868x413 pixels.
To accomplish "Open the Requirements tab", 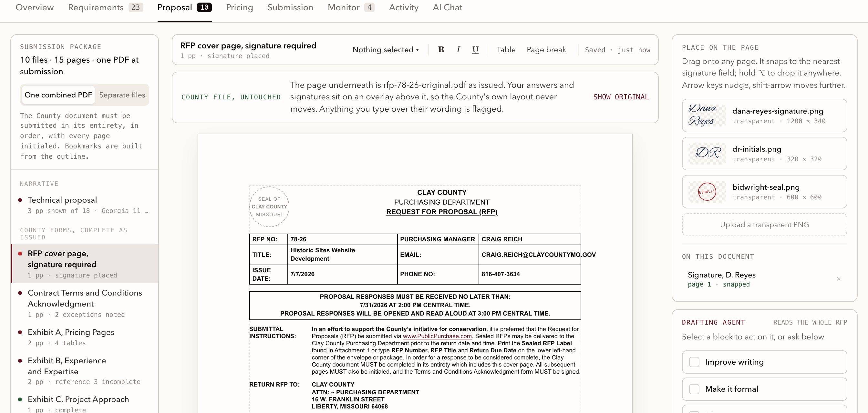I will [x=106, y=7].
